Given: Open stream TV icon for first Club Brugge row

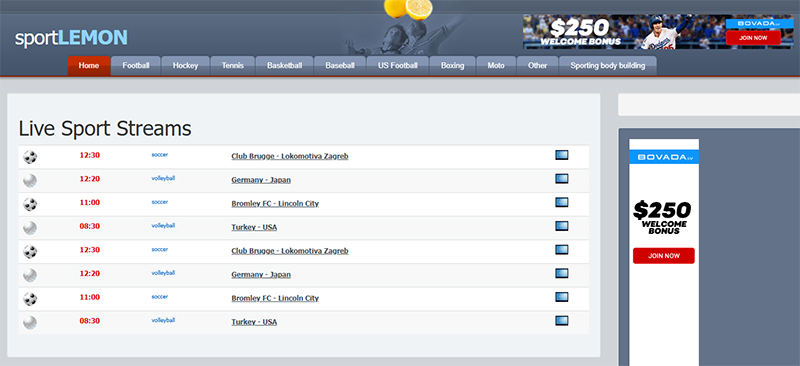Looking at the screenshot, I should tap(562, 155).
